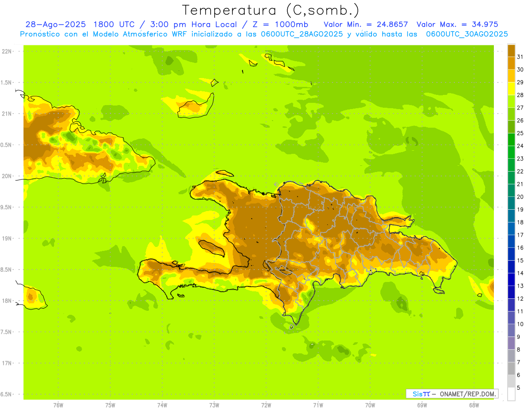Click the orange swatch between 30 and 31
Screen dimensions: 532x411
511,63
